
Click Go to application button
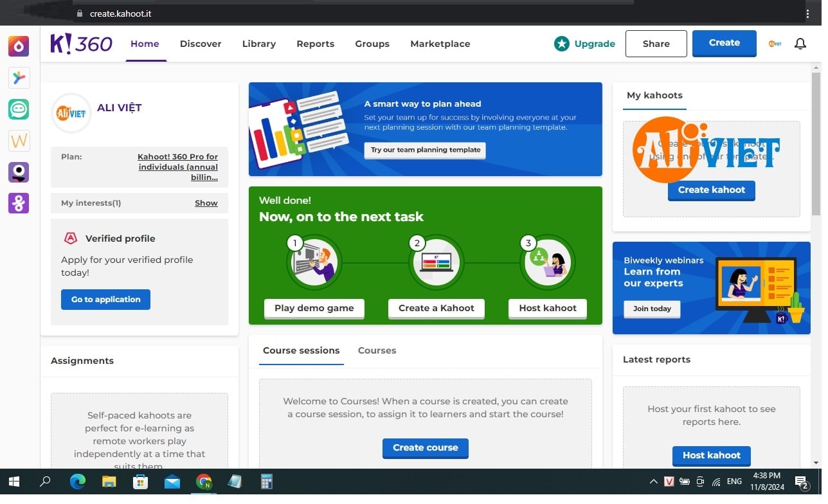[x=105, y=300]
